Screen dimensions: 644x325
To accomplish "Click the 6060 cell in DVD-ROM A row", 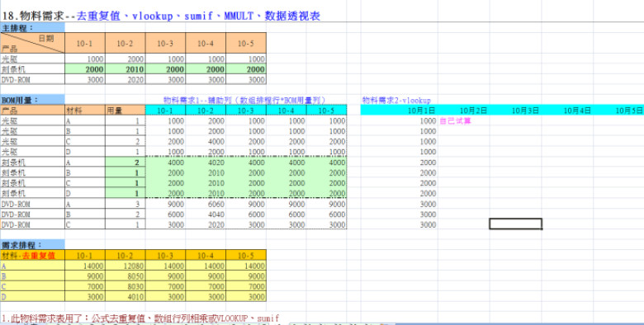I will click(x=206, y=204).
